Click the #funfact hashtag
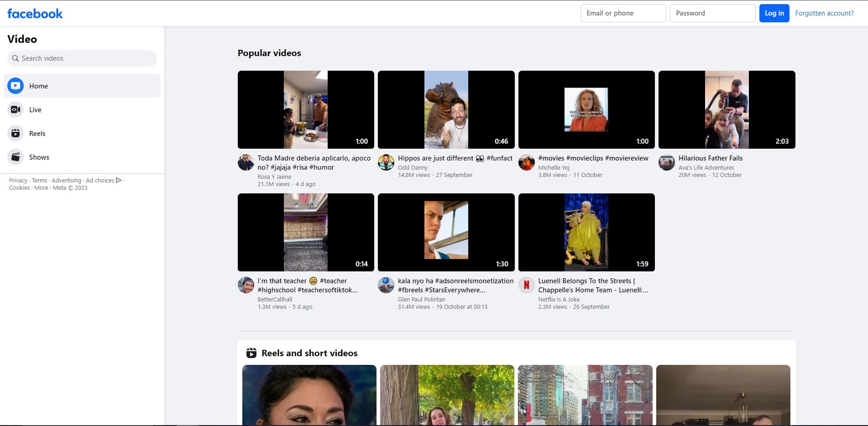Viewport: 868px width, 426px height. (x=500, y=158)
